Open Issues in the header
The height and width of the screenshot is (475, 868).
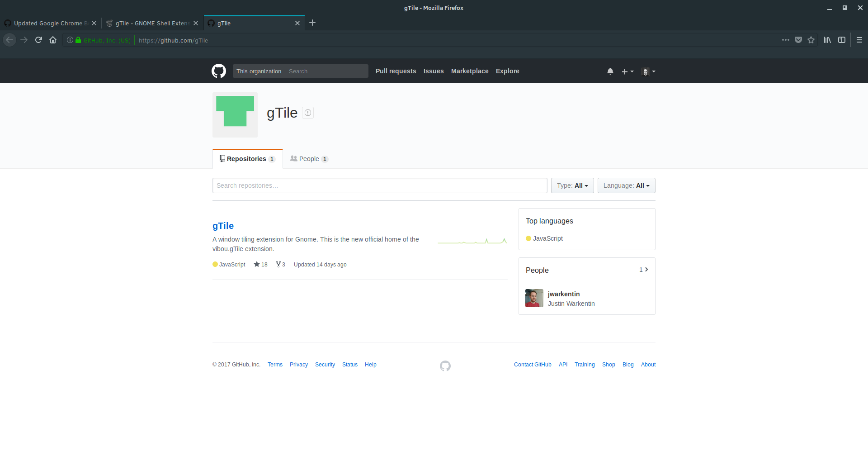click(434, 71)
